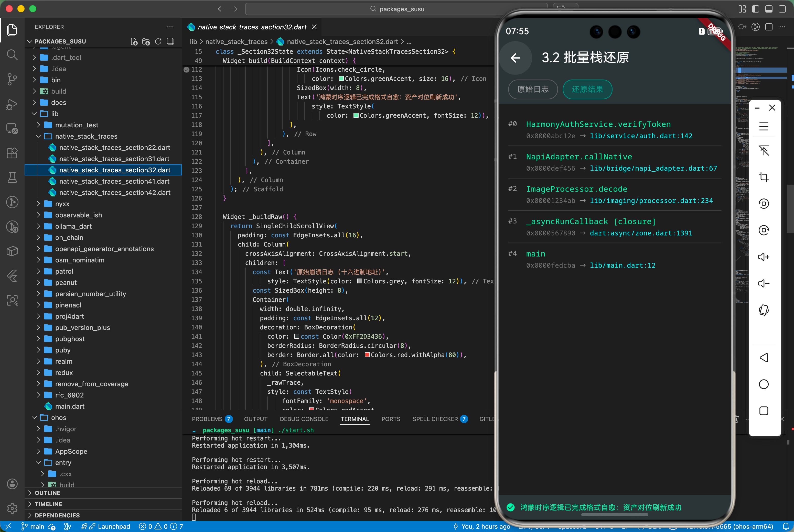Viewport: 794px width, 532px height.
Task: Collapse all folders in Explorer
Action: (x=170, y=41)
